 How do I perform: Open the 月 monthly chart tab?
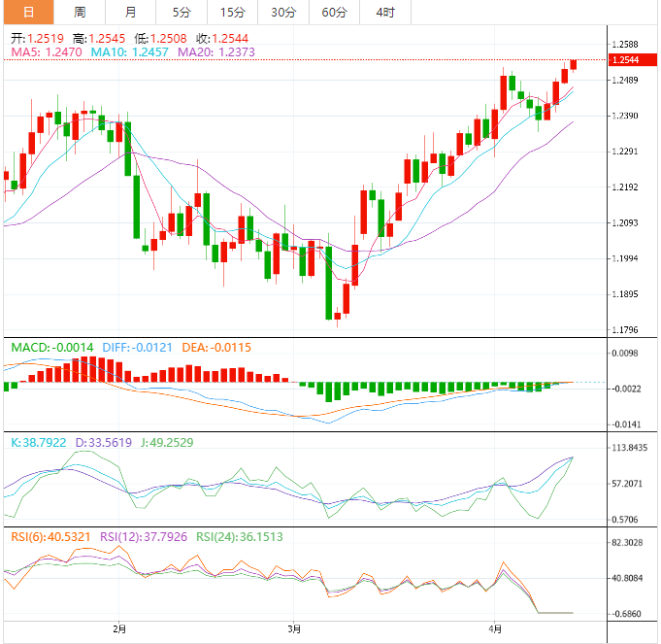click(131, 13)
